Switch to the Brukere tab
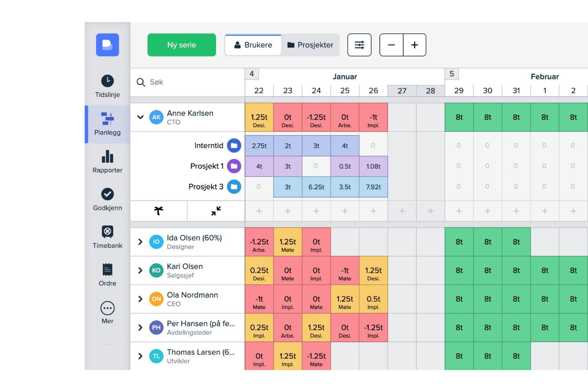 253,45
